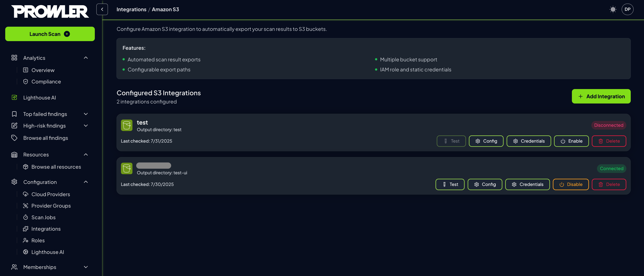
Task: Select the Scan Jobs clock icon
Action: tap(26, 217)
